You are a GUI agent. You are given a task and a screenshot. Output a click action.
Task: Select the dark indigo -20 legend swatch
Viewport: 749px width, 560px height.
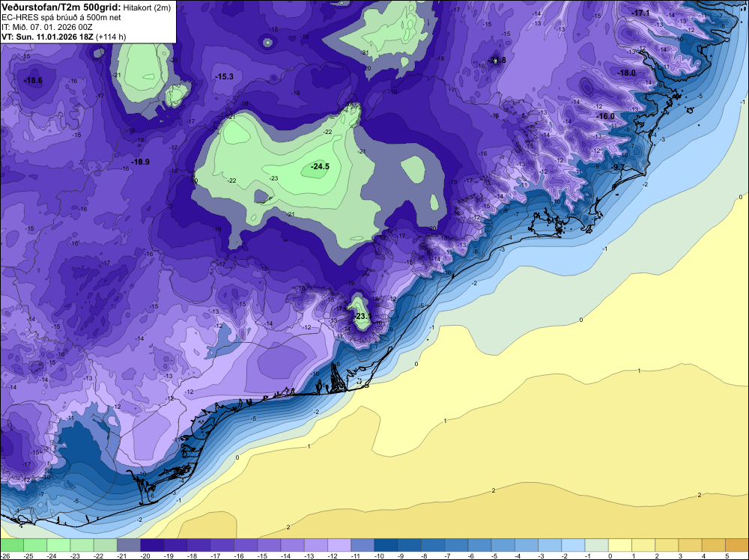coord(152,545)
